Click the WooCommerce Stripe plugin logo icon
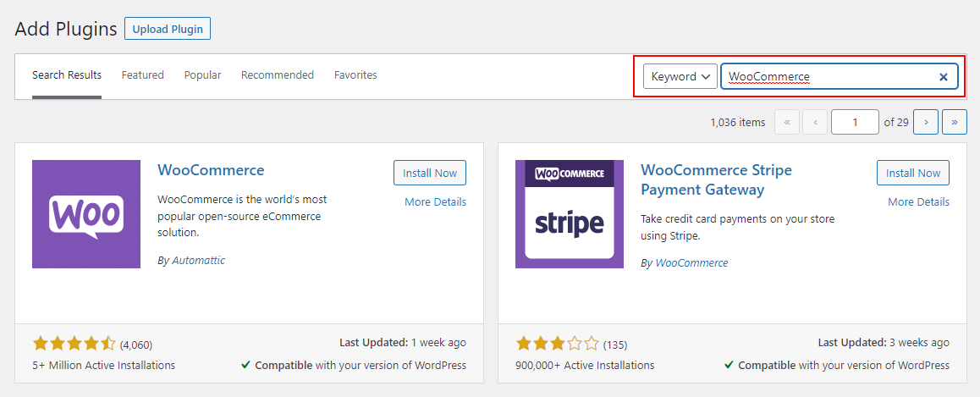Viewport: 980px width, 397px height. tap(570, 214)
